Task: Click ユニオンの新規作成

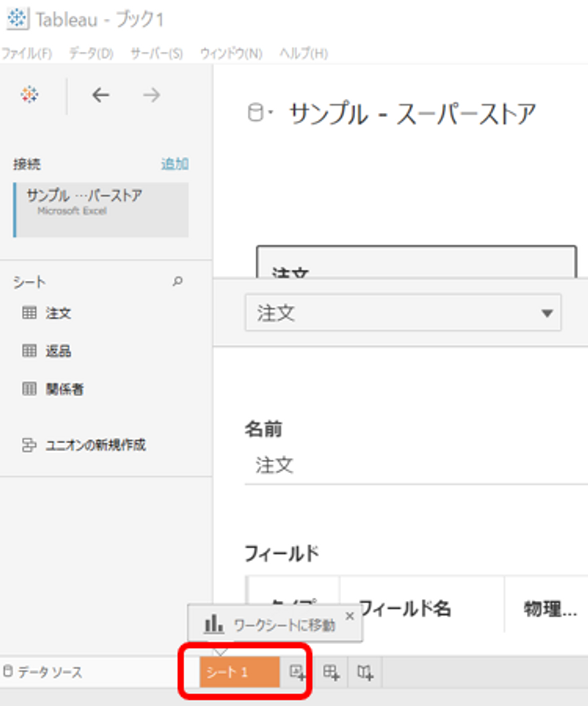Action: click(96, 445)
